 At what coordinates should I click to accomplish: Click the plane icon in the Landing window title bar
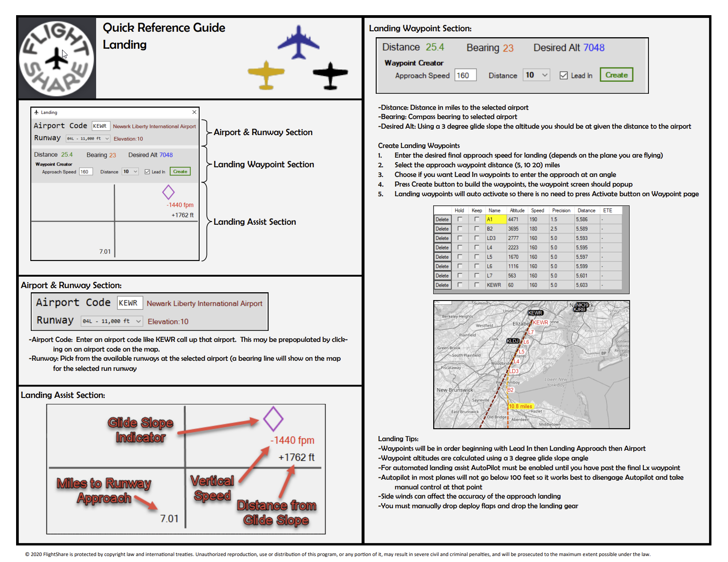point(36,112)
